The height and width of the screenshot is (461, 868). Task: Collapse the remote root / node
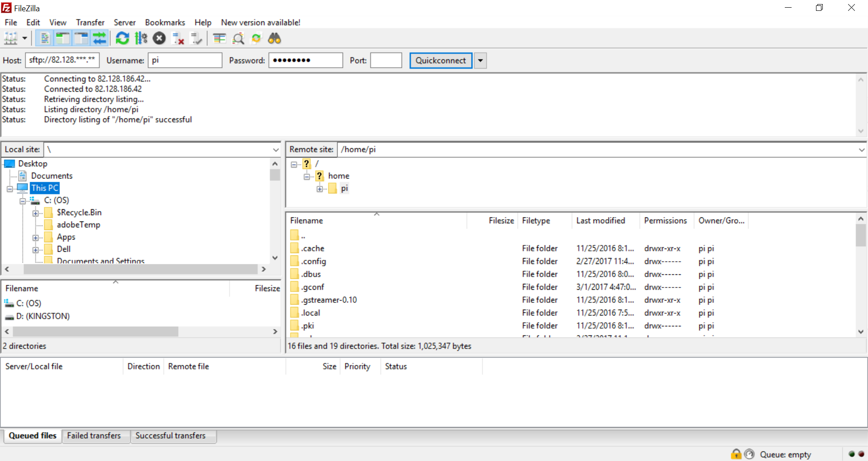click(294, 165)
